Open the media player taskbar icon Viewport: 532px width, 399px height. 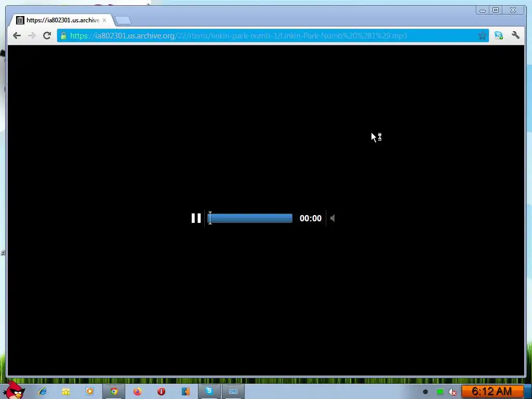click(x=89, y=392)
